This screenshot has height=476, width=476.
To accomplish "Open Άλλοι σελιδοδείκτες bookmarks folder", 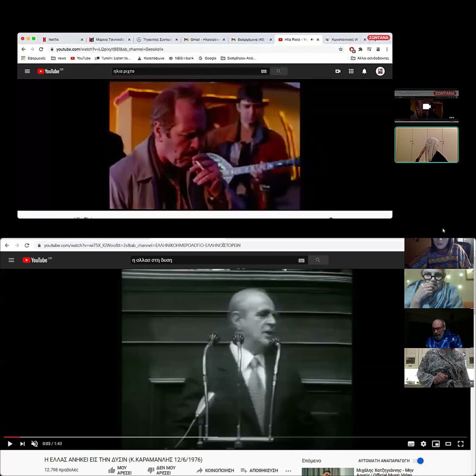I will tap(370, 58).
